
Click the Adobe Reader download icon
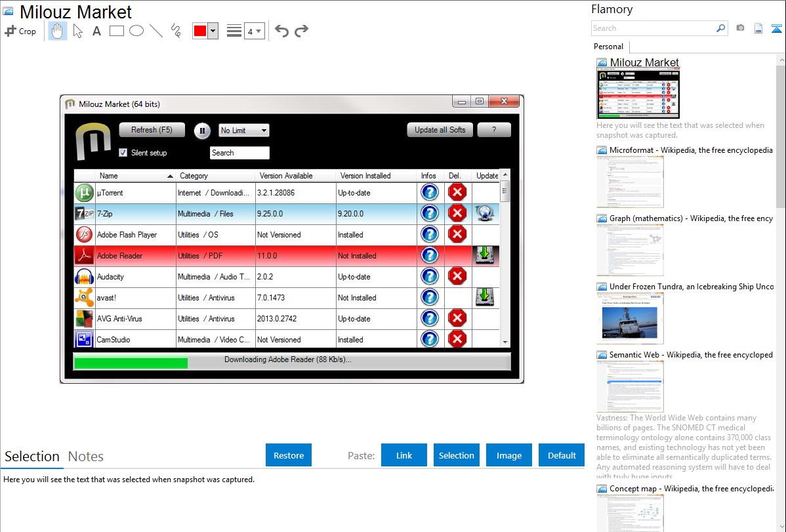pos(485,255)
